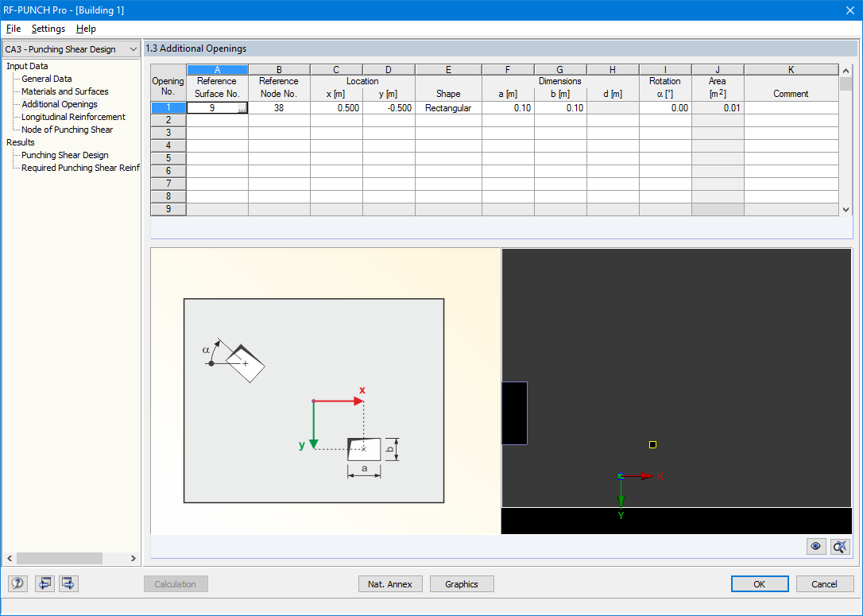The image size is (863, 616).
Task: Open the File menu
Action: (14, 29)
